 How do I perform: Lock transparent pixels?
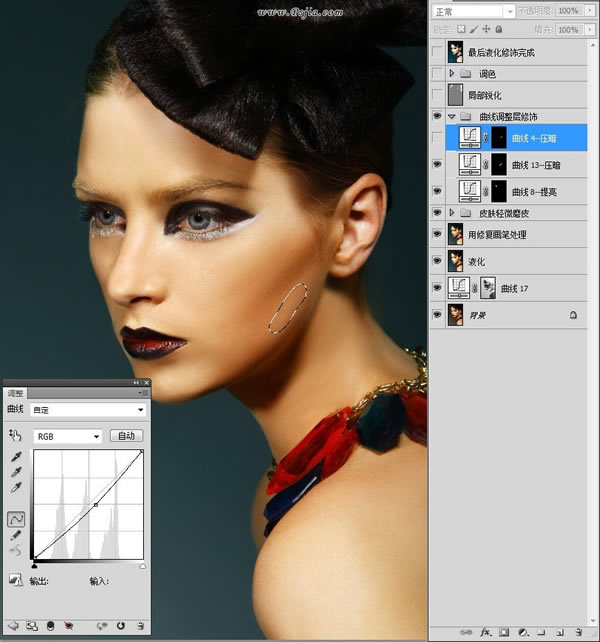(x=461, y=29)
